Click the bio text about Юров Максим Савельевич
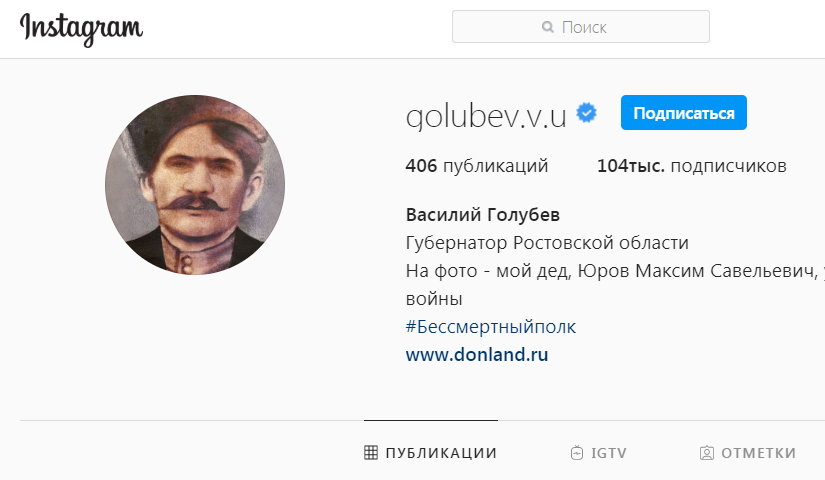The image size is (825, 480). coord(615,285)
